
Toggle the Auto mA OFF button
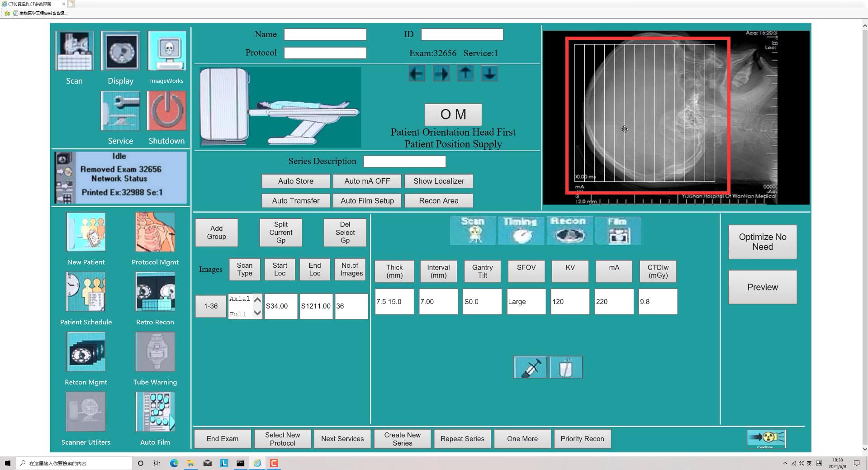[x=367, y=181]
